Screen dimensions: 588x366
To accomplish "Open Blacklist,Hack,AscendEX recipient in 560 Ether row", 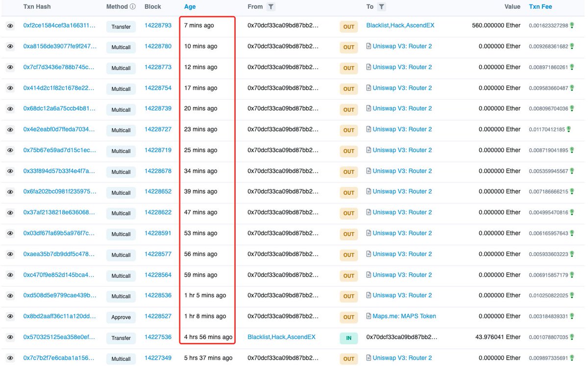I will click(400, 26).
